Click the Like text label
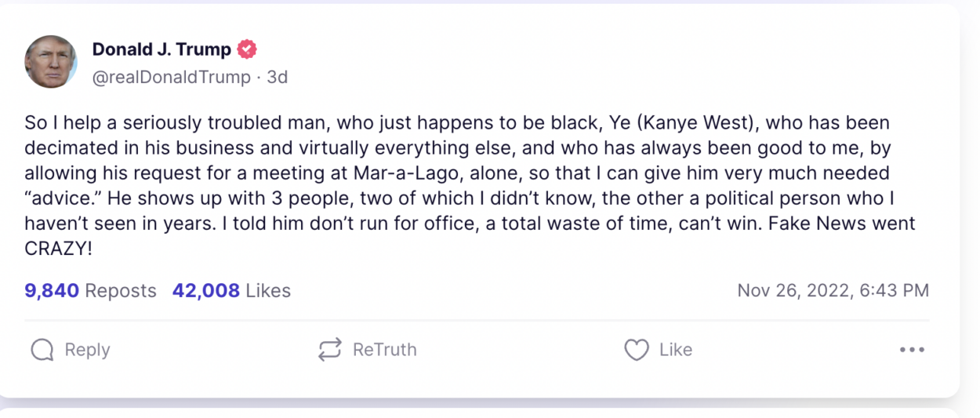This screenshot has width=980, height=418. point(676,350)
